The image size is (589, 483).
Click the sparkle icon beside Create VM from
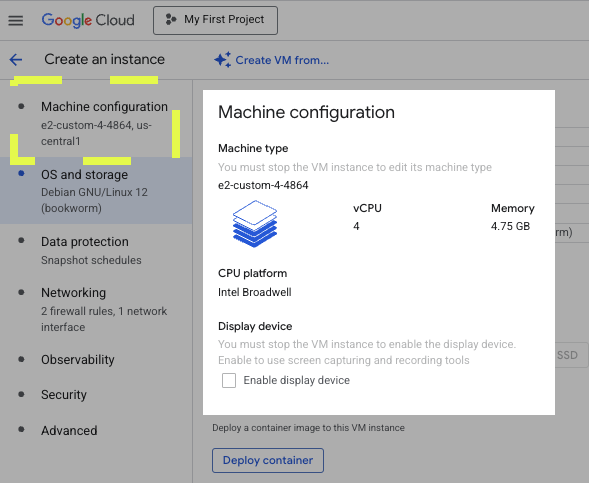(x=223, y=60)
